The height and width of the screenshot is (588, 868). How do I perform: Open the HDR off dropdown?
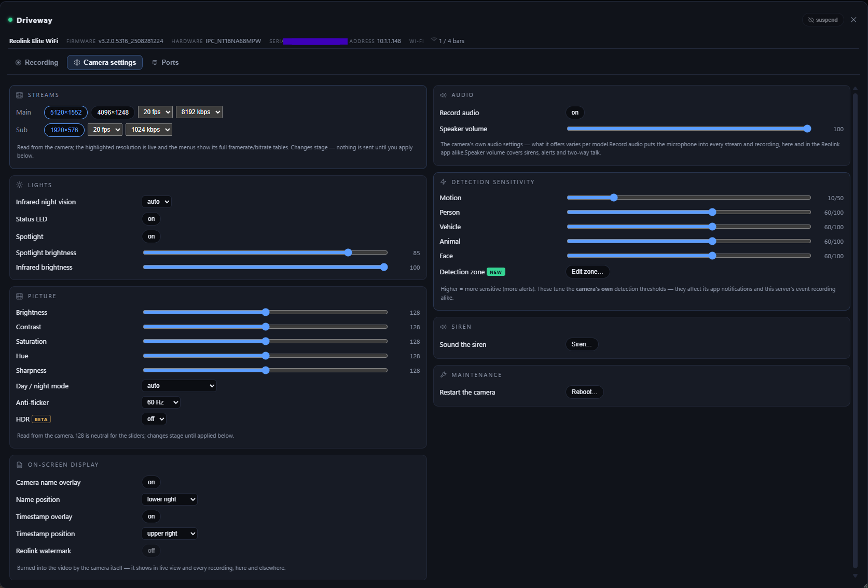154,419
